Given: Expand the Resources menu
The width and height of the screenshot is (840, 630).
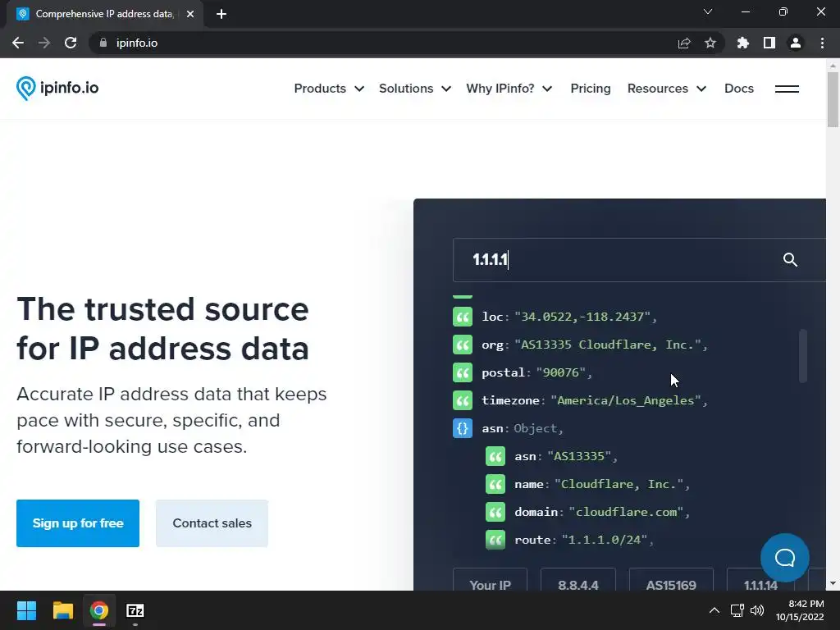Looking at the screenshot, I should tap(666, 89).
